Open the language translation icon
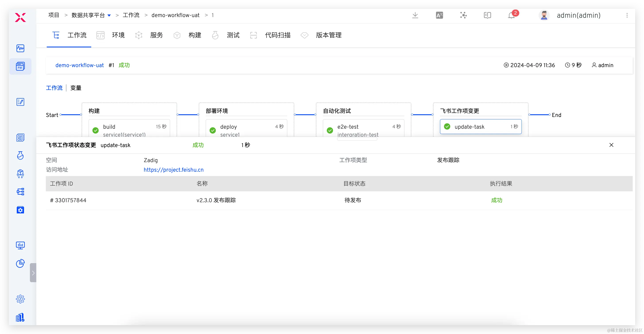 [x=439, y=15]
